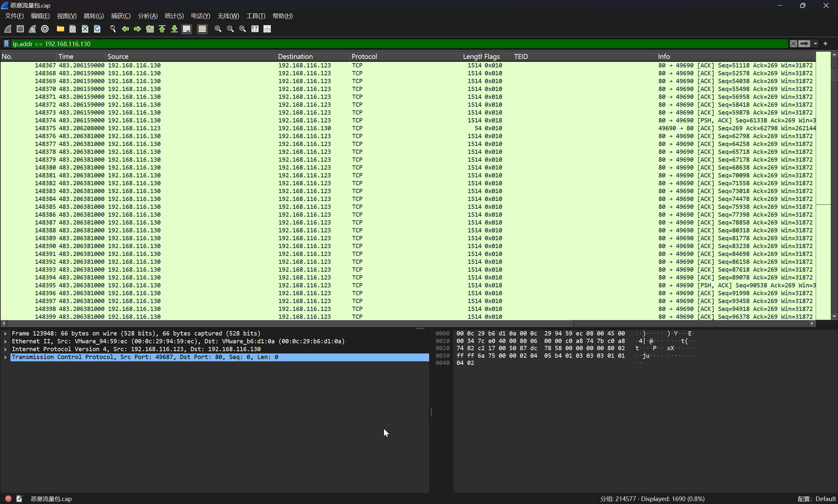The image size is (838, 504).
Task: Sort by the Destination column header
Action: [313, 56]
